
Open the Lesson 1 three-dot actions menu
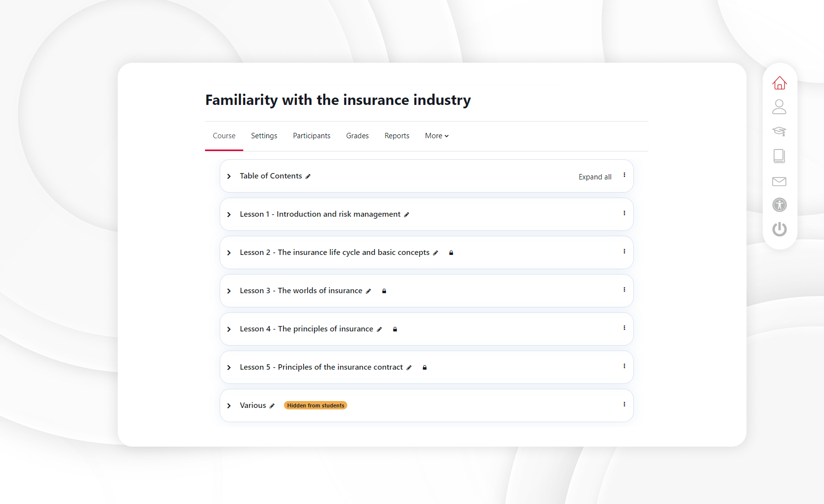click(x=624, y=213)
